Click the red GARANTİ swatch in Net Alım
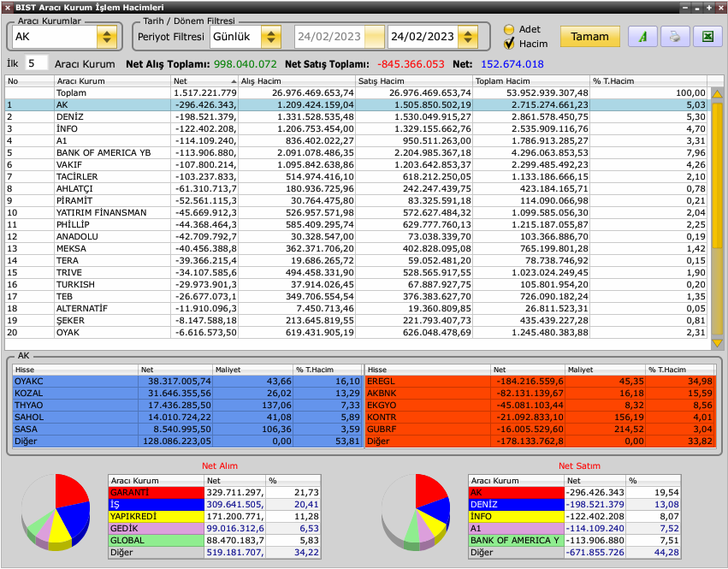Viewport: 728px width, 569px height. [x=156, y=492]
